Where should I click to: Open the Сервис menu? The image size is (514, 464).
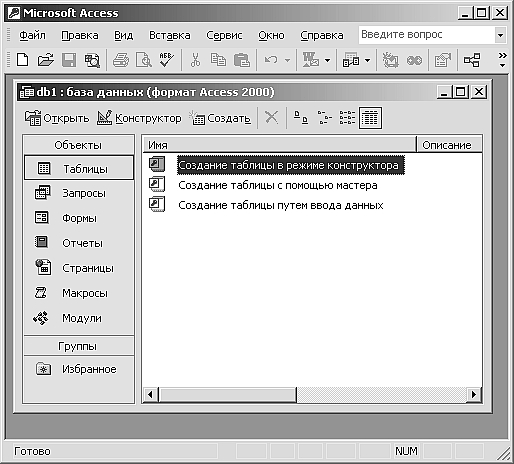click(224, 35)
